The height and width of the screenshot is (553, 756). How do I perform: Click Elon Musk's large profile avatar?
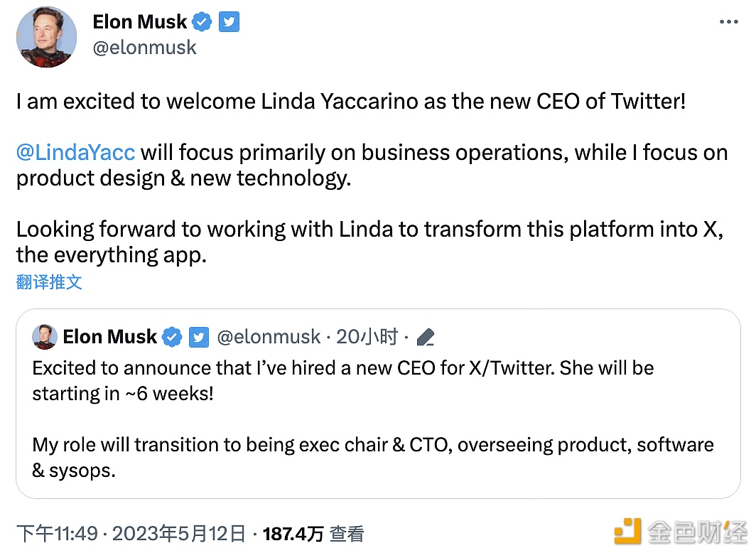click(x=47, y=37)
